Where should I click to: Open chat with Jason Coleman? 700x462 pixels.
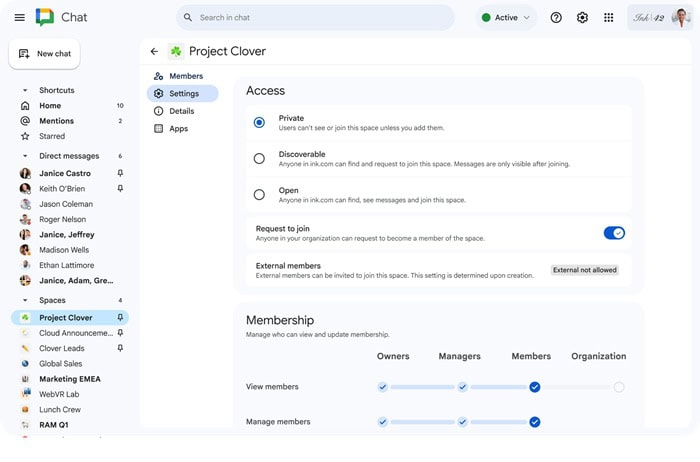tap(70, 204)
